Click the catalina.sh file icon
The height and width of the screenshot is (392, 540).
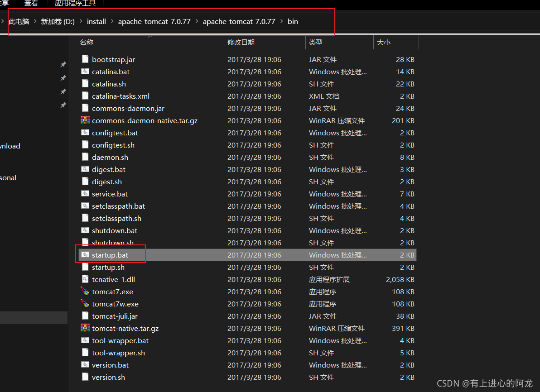(85, 84)
